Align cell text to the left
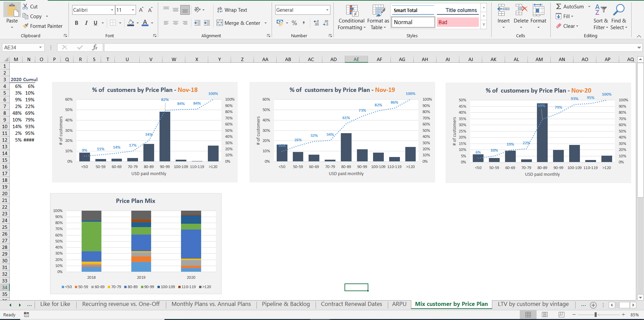 [166, 23]
